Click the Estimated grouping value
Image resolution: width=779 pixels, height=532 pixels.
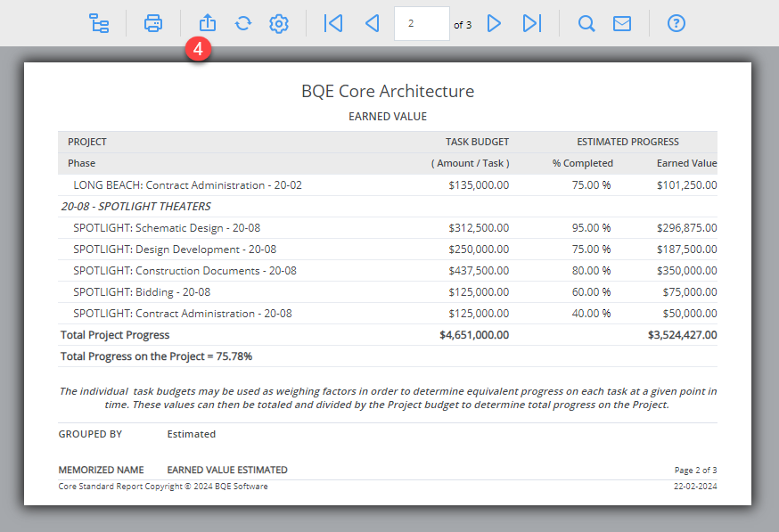pos(192,434)
